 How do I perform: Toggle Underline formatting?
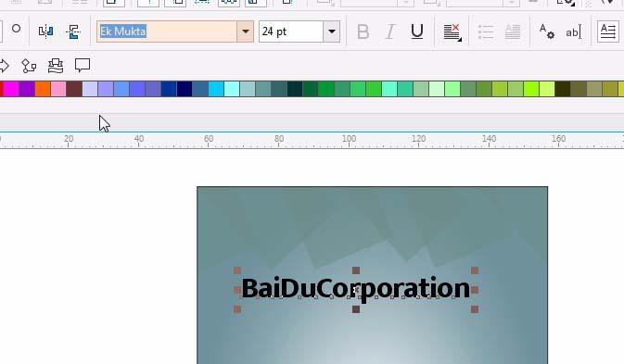416,31
